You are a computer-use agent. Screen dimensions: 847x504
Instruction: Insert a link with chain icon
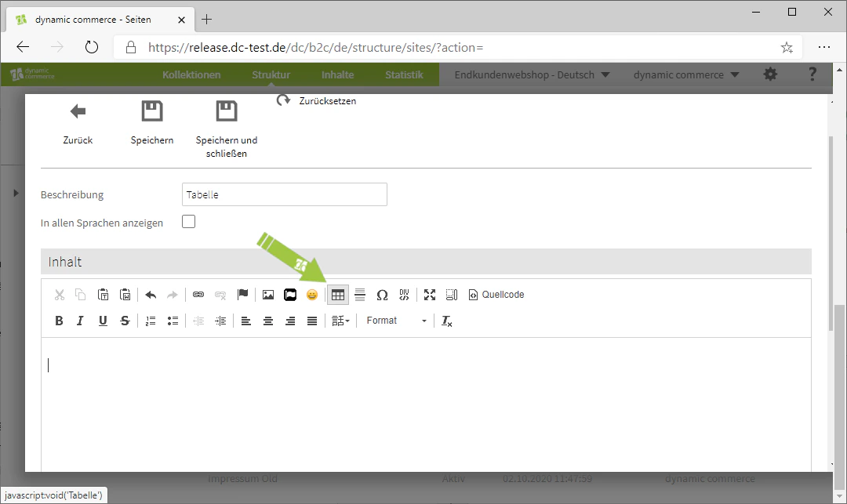[198, 295]
